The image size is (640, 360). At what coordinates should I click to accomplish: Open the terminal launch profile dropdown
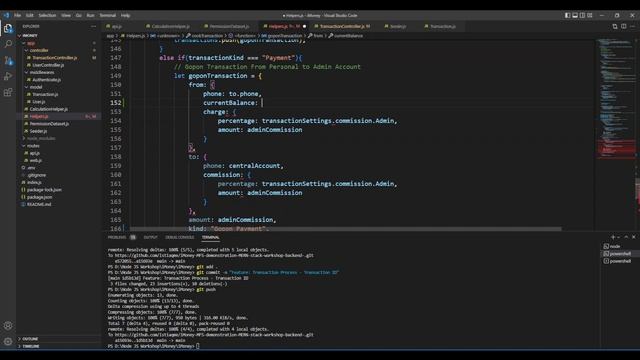[618, 237]
